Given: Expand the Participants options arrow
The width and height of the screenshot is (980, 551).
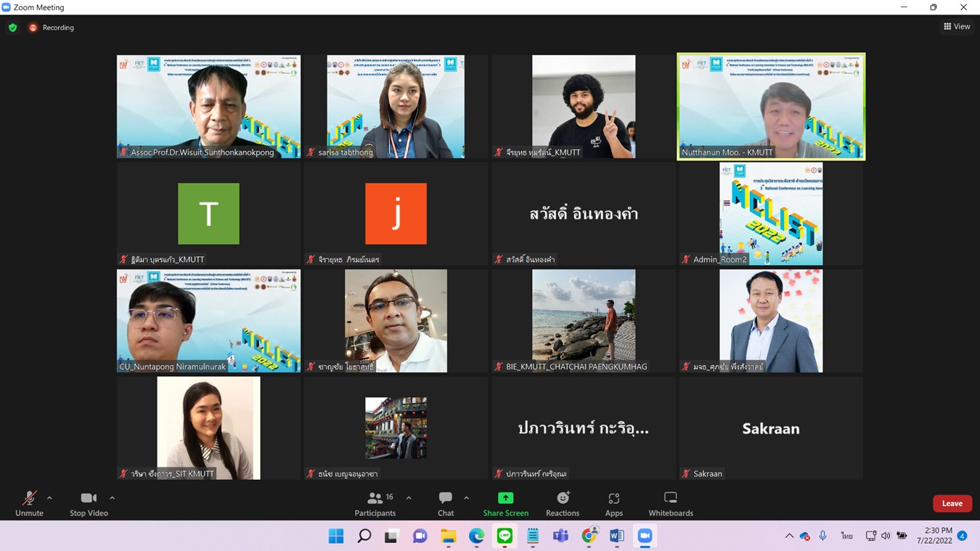Looking at the screenshot, I should pos(409,498).
